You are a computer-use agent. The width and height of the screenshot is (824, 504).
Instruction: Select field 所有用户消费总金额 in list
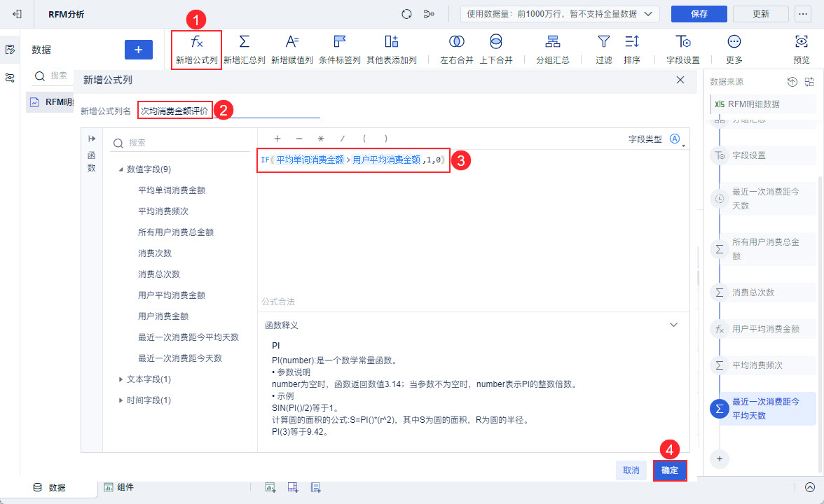point(175,232)
